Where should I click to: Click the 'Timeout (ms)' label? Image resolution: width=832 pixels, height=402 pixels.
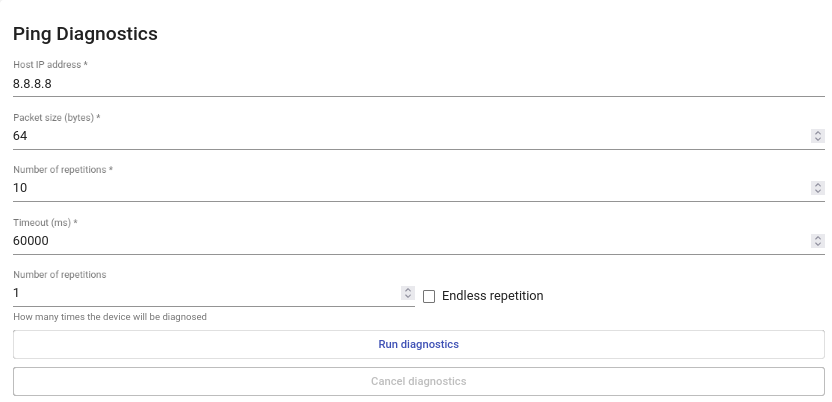click(x=45, y=222)
